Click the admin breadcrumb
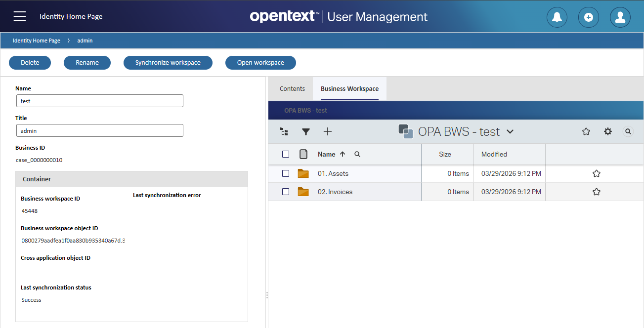Image resolution: width=644 pixels, height=328 pixels. pos(85,41)
